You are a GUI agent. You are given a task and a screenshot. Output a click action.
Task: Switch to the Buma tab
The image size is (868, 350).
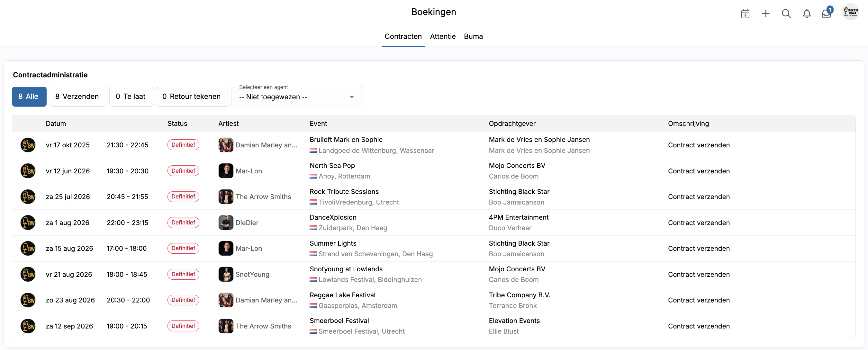(473, 36)
